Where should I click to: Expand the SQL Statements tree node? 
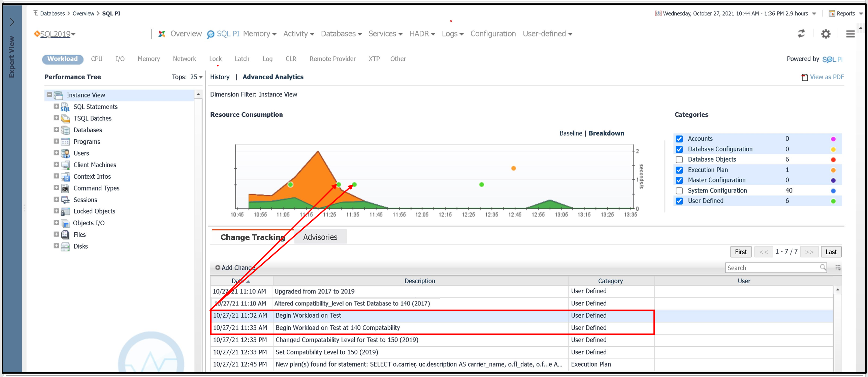(56, 106)
